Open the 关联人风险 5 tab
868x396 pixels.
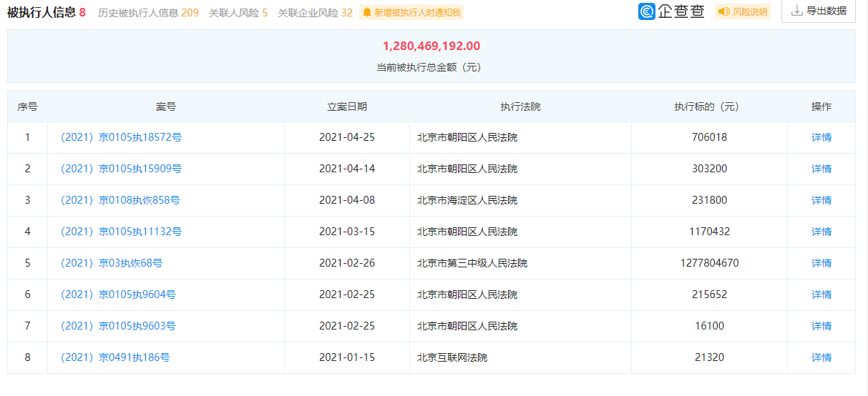point(238,13)
